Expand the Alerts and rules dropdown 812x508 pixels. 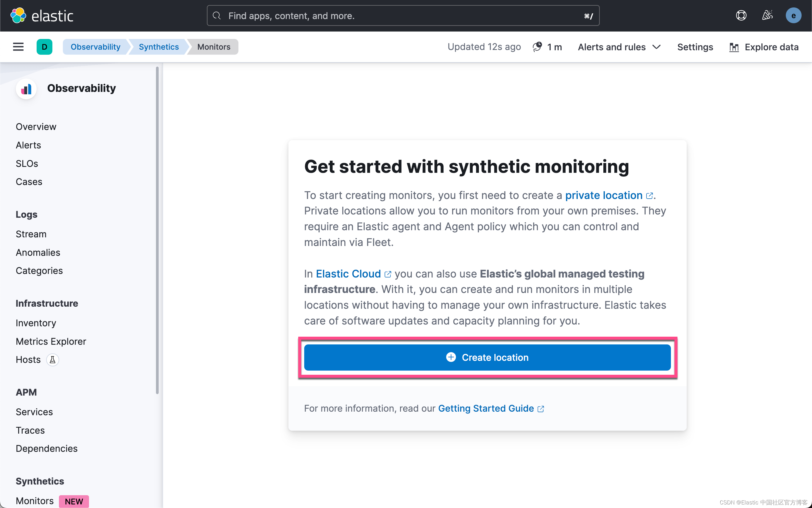[619, 47]
